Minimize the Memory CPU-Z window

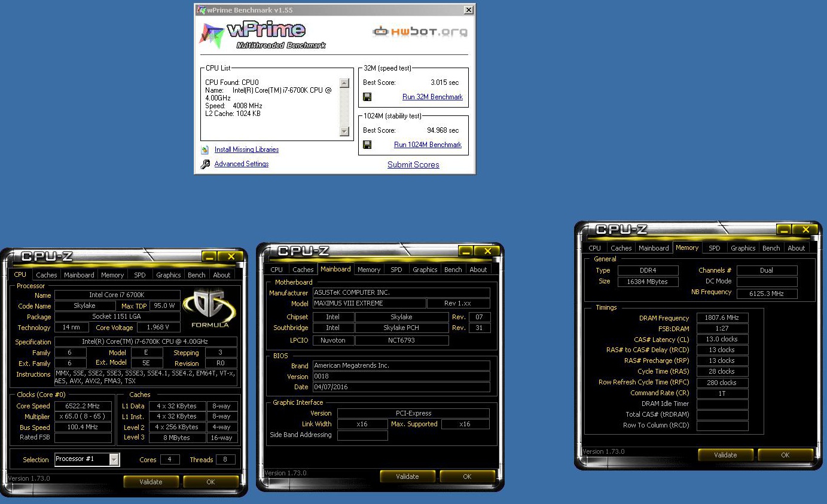784,230
